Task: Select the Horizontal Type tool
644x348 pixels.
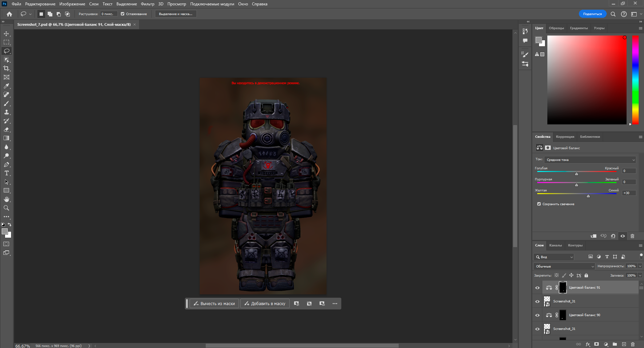Action: (x=6, y=173)
